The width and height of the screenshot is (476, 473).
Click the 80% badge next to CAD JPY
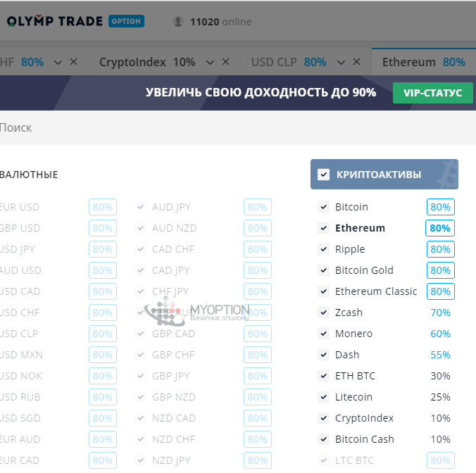coord(258,270)
